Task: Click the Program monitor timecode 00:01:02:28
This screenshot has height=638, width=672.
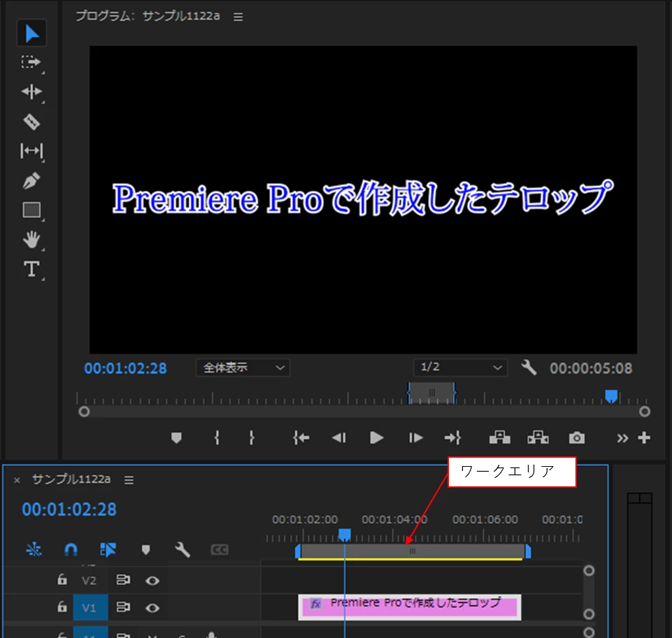Action: pos(125,368)
